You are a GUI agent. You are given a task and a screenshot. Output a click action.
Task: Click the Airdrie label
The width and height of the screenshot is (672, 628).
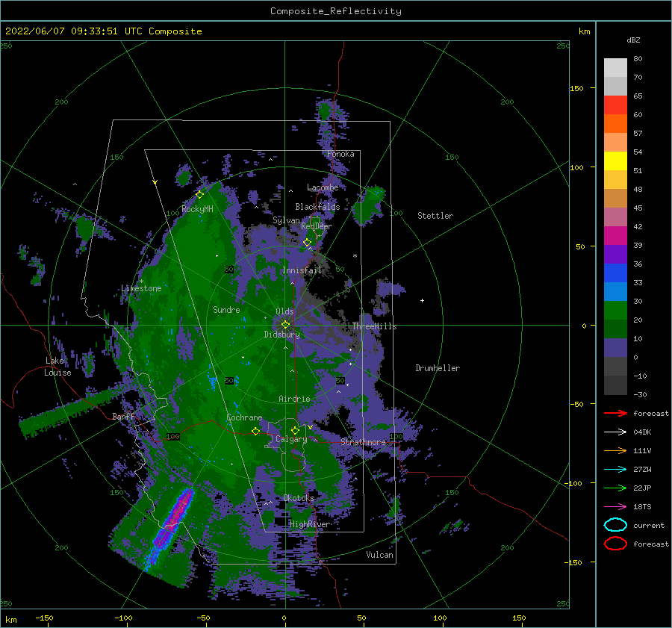[x=294, y=399]
